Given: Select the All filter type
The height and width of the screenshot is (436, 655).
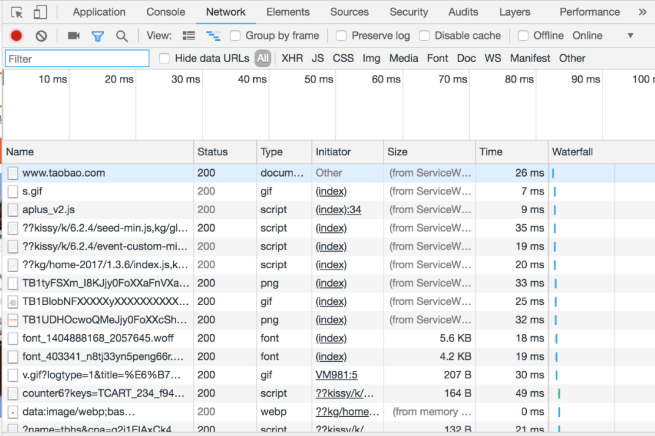Looking at the screenshot, I should (263, 58).
